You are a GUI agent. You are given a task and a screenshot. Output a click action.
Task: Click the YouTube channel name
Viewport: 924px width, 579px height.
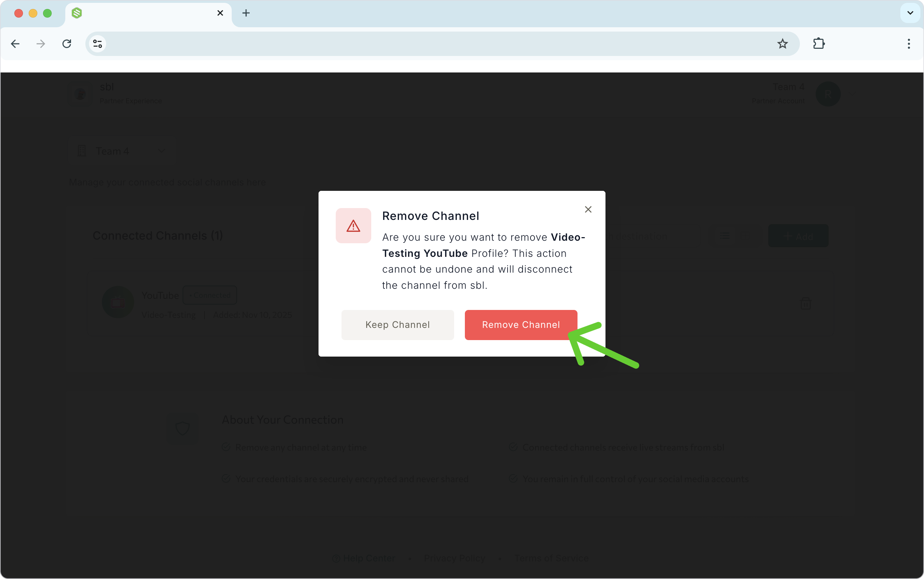pos(160,296)
